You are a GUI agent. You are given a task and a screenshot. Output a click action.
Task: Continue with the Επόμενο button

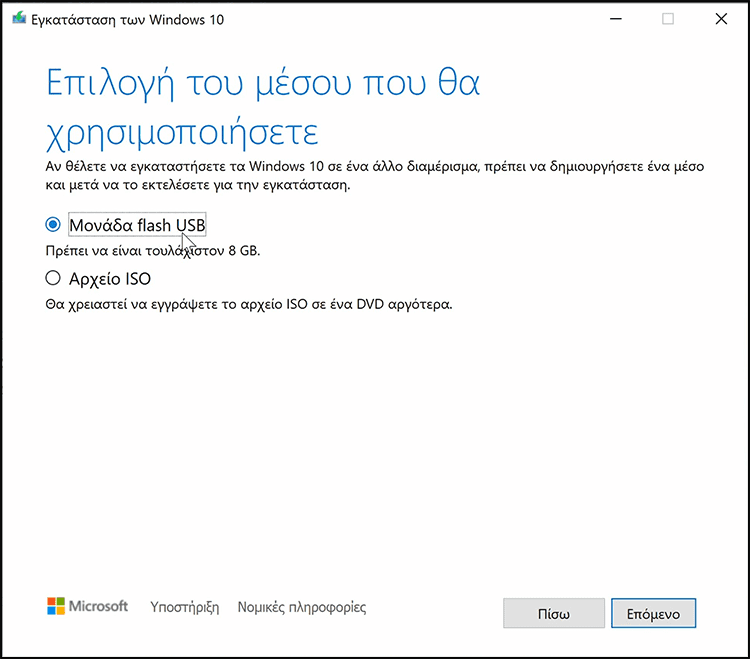[653, 613]
